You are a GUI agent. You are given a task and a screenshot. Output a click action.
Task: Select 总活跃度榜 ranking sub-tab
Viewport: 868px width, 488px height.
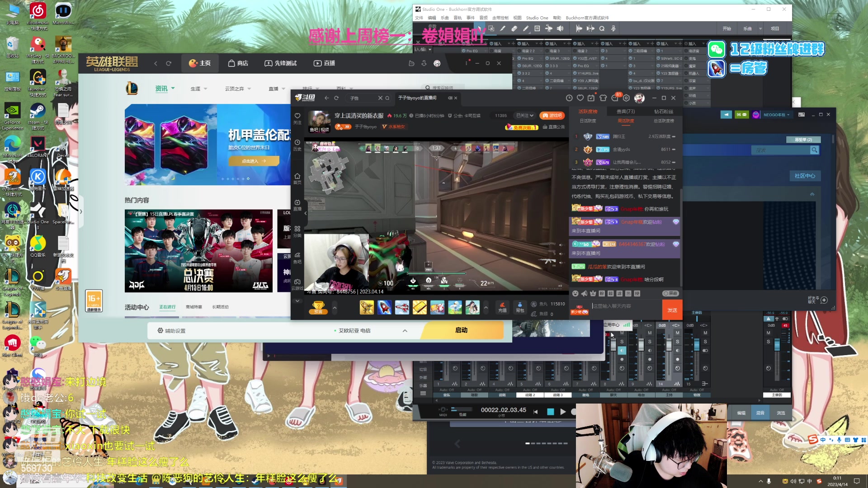664,121
